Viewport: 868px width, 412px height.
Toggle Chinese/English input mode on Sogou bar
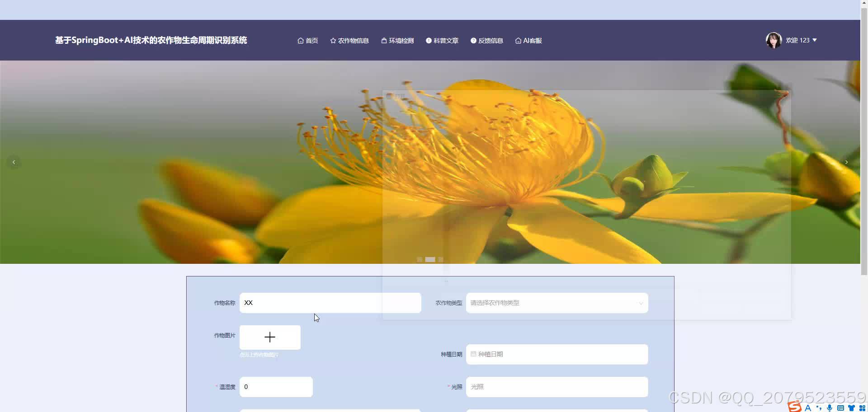pyautogui.click(x=808, y=408)
